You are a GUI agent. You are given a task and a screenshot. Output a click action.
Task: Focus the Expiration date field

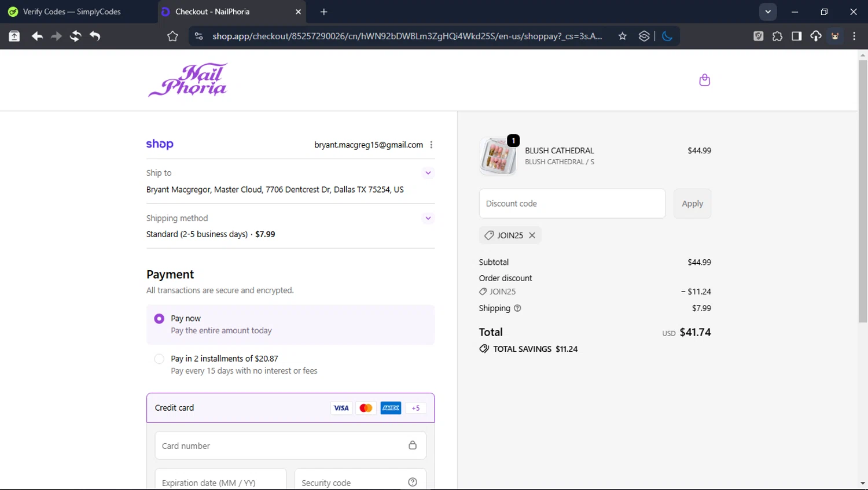click(220, 480)
